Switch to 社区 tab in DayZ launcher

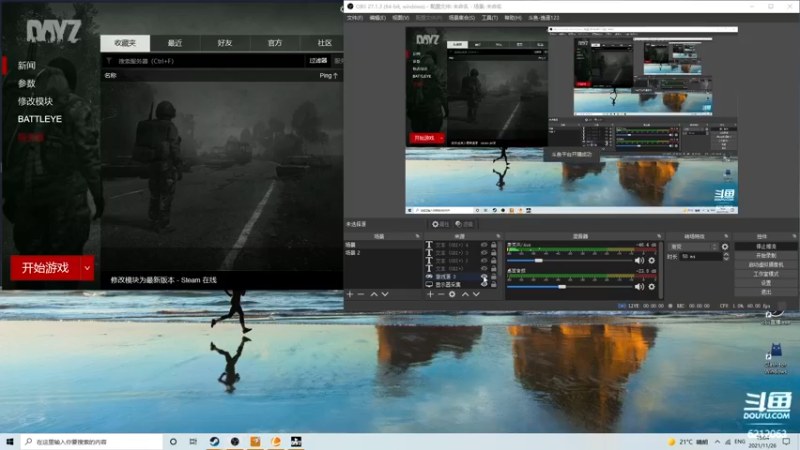point(324,43)
